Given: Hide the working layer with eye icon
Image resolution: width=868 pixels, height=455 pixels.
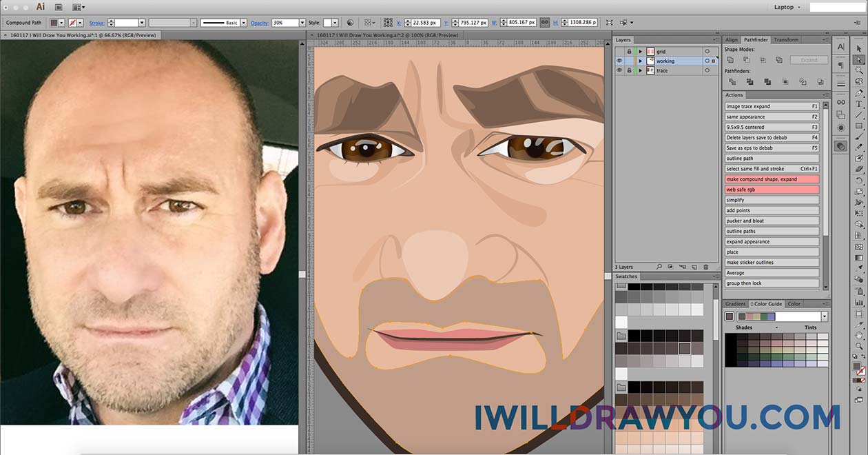Looking at the screenshot, I should [619, 61].
